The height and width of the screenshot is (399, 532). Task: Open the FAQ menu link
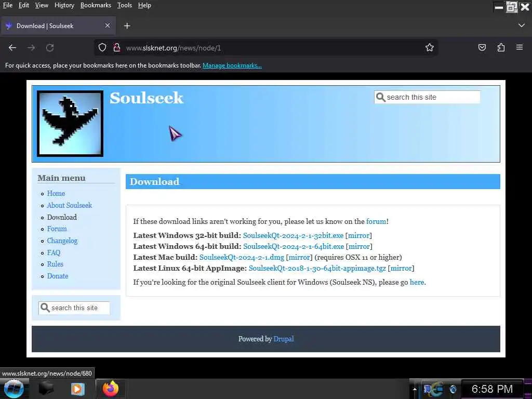tap(54, 252)
